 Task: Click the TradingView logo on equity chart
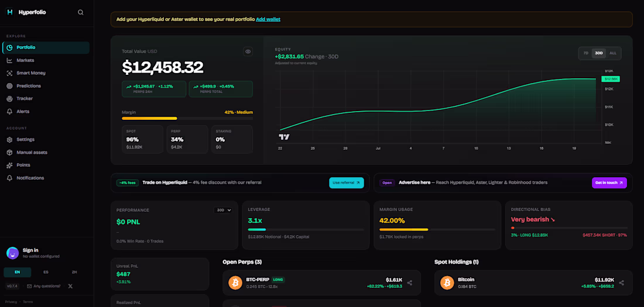click(284, 137)
